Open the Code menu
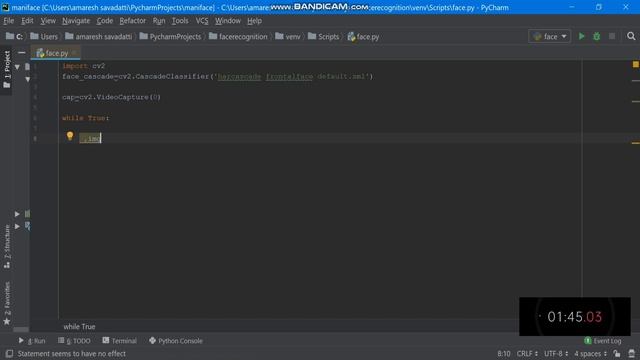Screen dimensions: 640x360 click(x=104, y=21)
